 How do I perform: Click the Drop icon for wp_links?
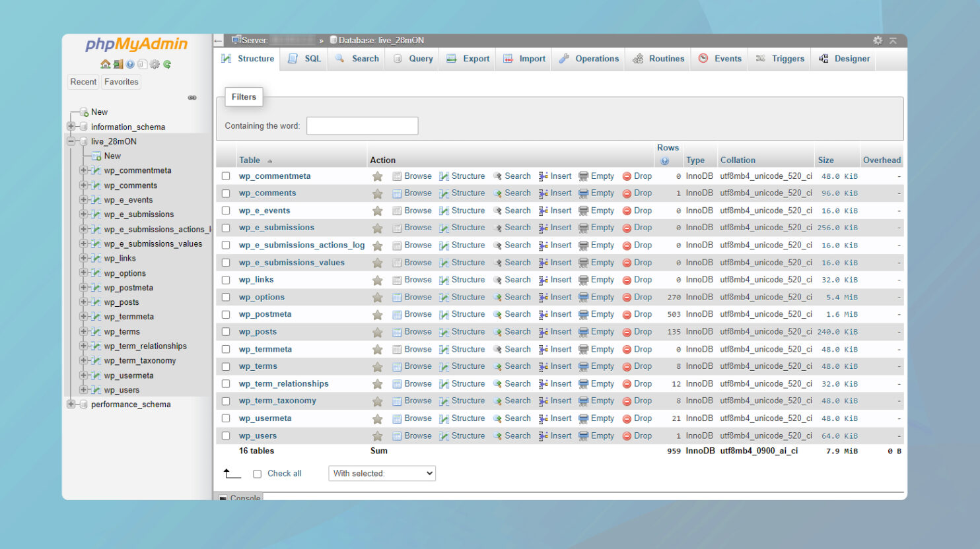[627, 280]
